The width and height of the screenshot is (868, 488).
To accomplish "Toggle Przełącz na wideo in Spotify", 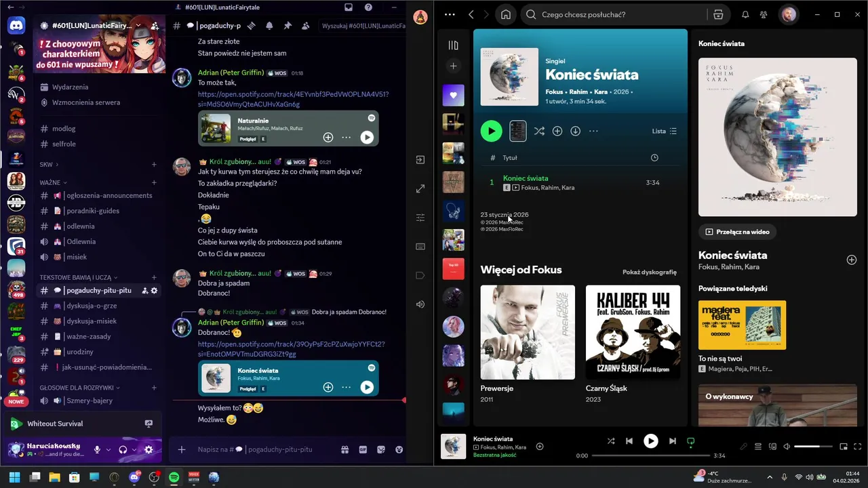I will click(x=737, y=232).
